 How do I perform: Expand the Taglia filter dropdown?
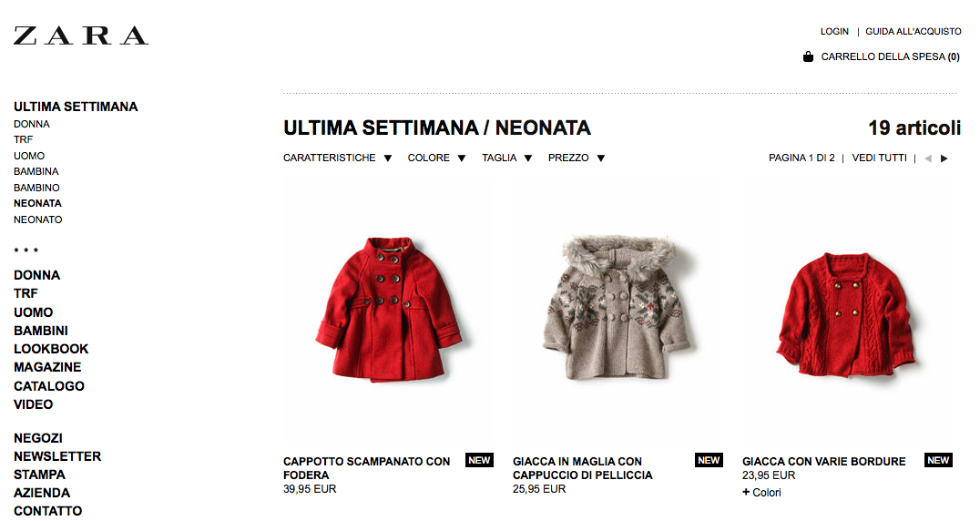507,158
